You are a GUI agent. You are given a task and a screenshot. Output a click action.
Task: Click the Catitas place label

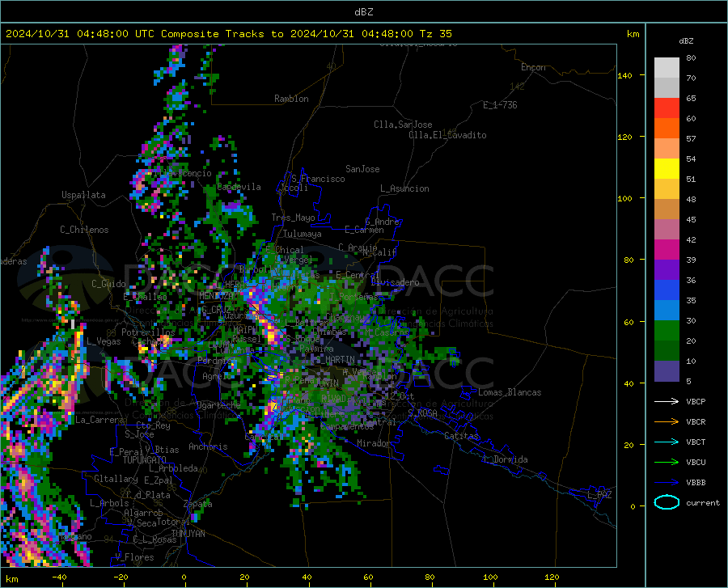click(461, 436)
